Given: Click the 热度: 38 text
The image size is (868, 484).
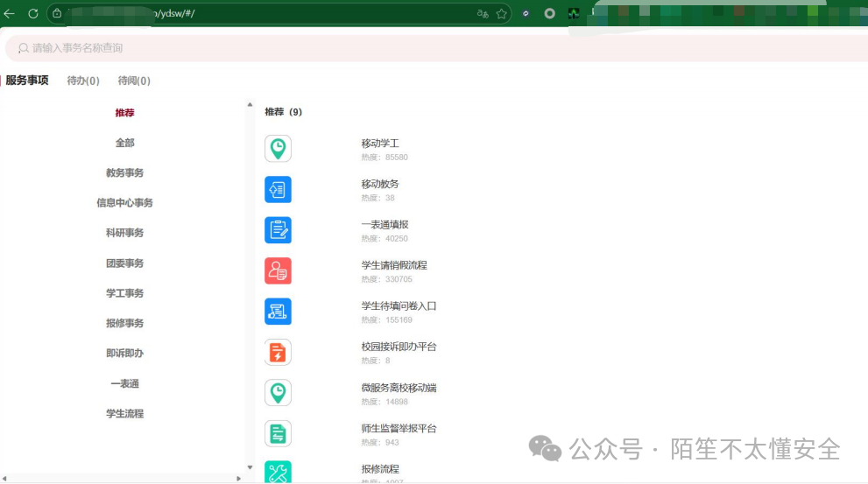Looking at the screenshot, I should click(378, 198).
